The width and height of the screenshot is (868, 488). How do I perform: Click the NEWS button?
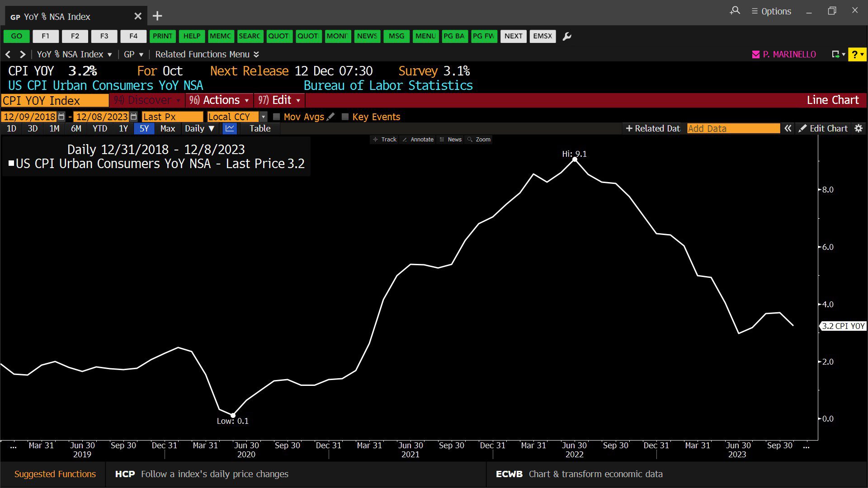(x=367, y=36)
